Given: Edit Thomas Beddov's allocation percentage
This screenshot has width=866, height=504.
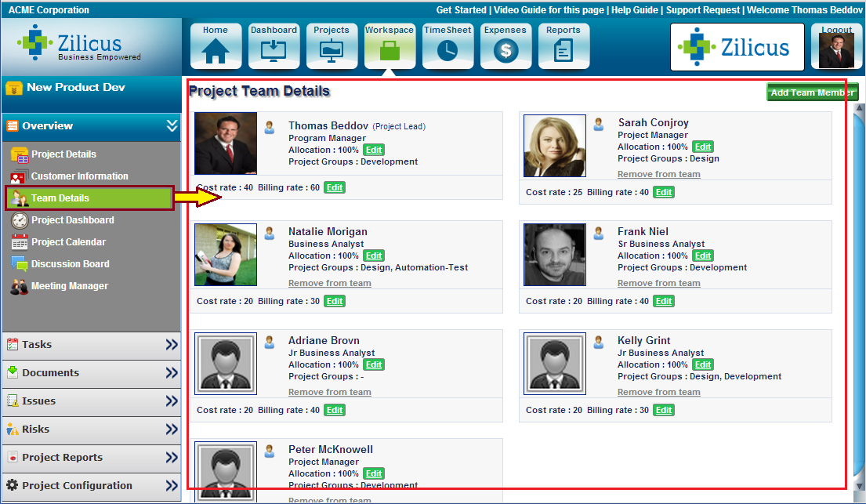Looking at the screenshot, I should click(x=374, y=150).
